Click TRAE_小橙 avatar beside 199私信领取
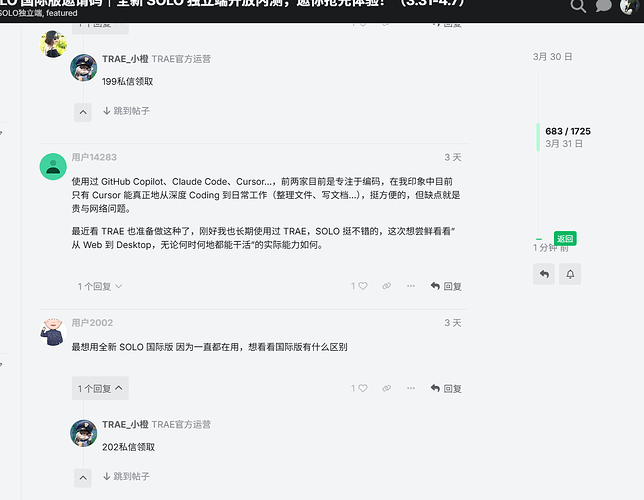This screenshot has height=500, width=644. click(x=83, y=67)
